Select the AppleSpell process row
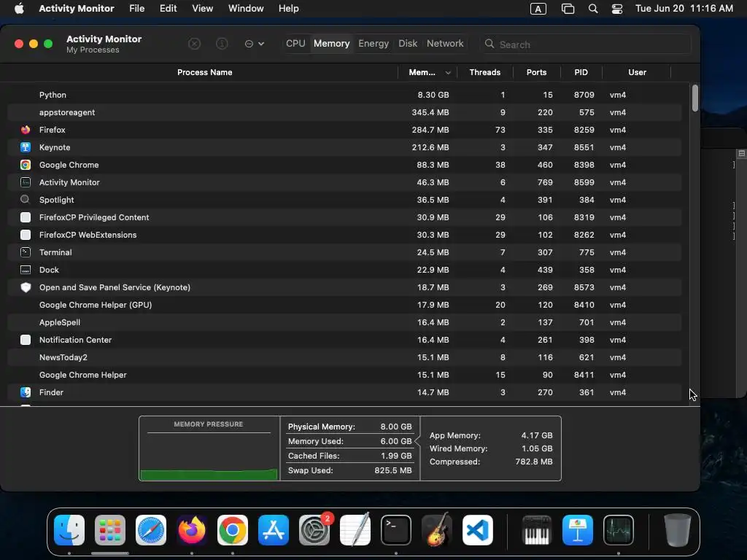 pos(344,322)
